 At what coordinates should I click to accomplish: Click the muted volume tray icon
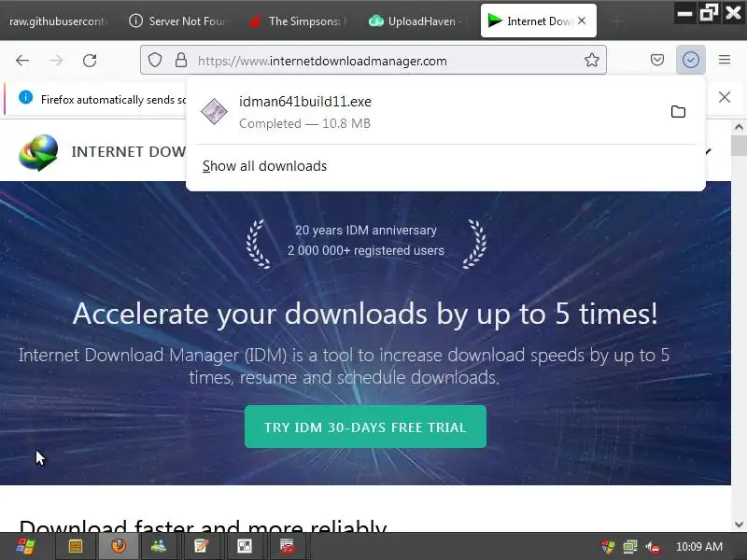652,547
